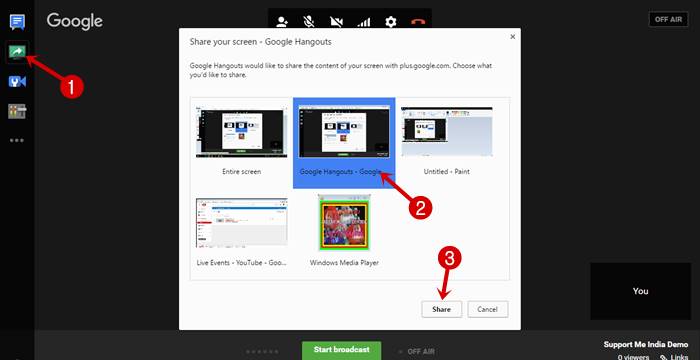Screen dimensions: 700x360
Task: Click the Windows Media Player label
Action: point(344,263)
